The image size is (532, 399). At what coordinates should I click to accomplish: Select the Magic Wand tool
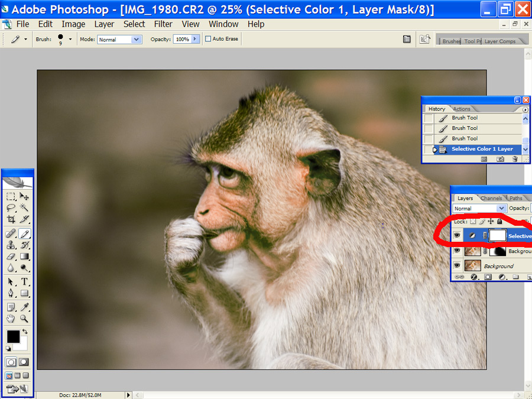[25, 207]
